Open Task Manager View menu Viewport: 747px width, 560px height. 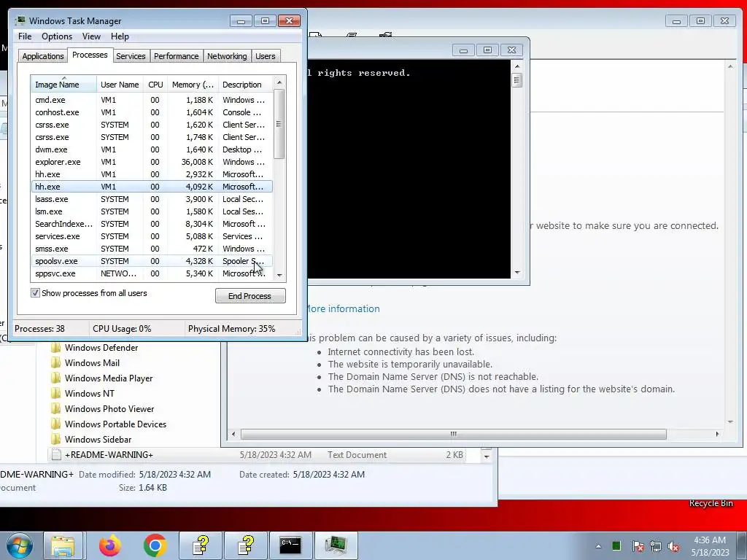pos(91,36)
